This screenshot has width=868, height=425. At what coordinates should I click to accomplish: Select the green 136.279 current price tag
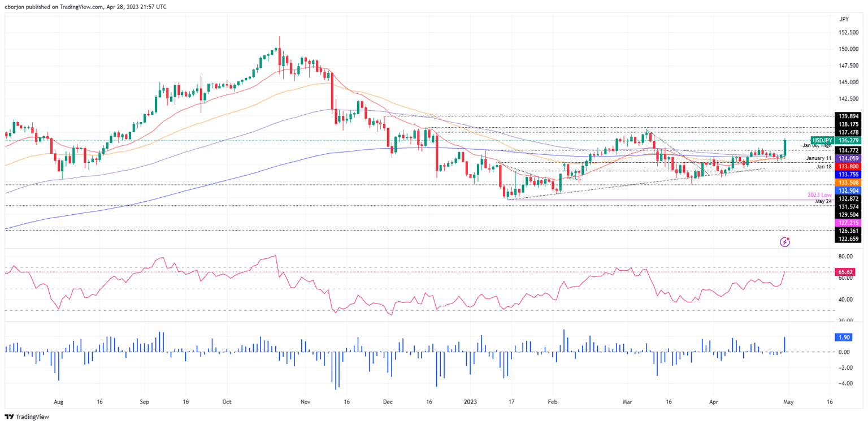click(848, 140)
